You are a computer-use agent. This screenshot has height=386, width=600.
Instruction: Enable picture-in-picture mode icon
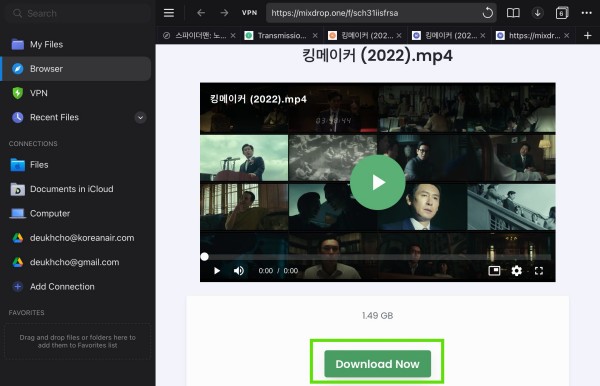(494, 271)
